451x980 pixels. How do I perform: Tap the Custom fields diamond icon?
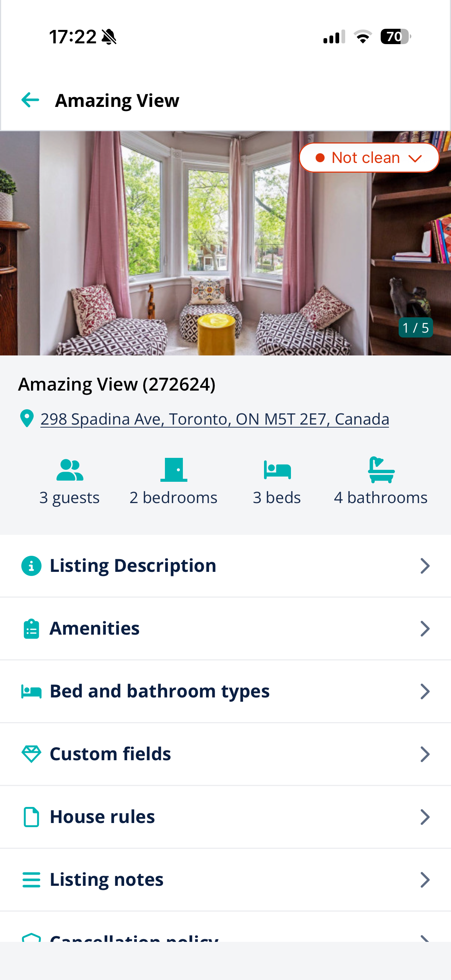coord(31,754)
